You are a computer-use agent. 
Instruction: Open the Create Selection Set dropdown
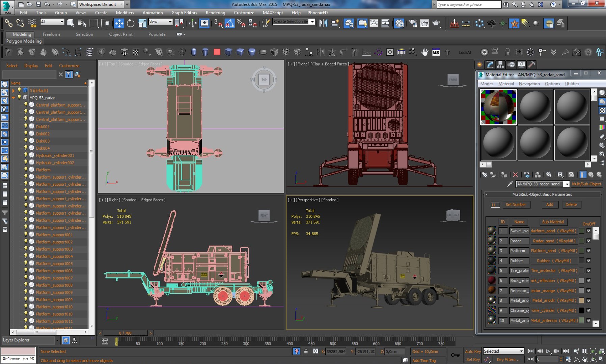pyautogui.click(x=312, y=22)
